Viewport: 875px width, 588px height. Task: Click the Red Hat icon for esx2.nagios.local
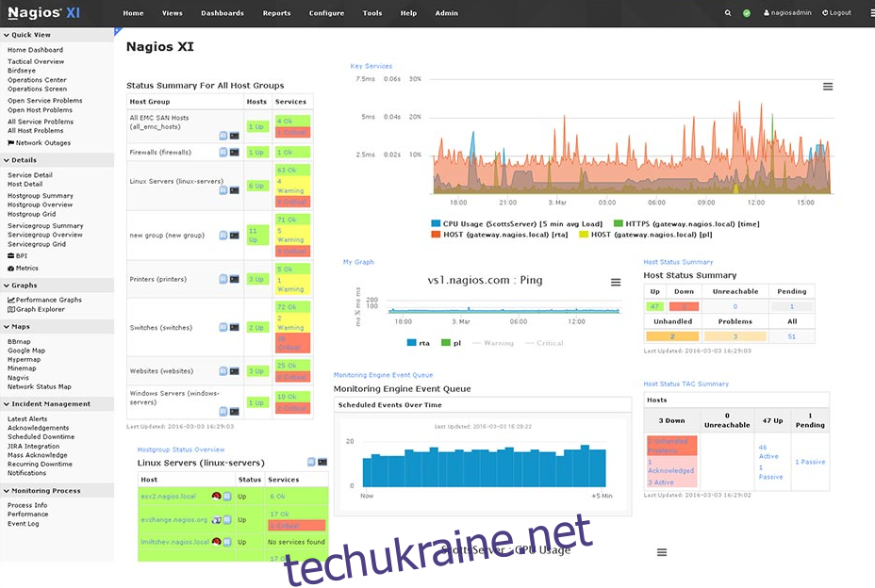pos(217,496)
